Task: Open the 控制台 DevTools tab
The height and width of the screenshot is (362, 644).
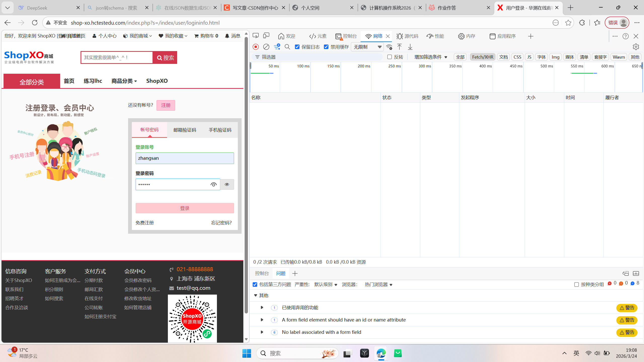Action: click(x=346, y=36)
